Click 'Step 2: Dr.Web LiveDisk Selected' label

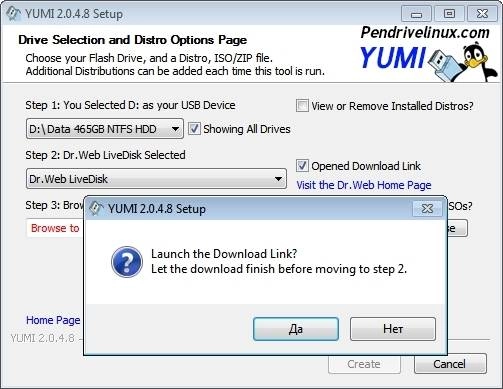[105, 155]
